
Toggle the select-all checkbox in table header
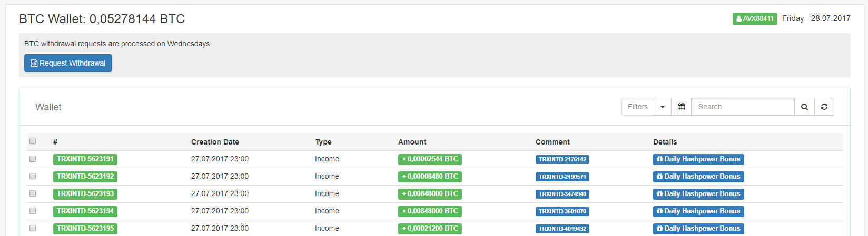pyautogui.click(x=33, y=141)
